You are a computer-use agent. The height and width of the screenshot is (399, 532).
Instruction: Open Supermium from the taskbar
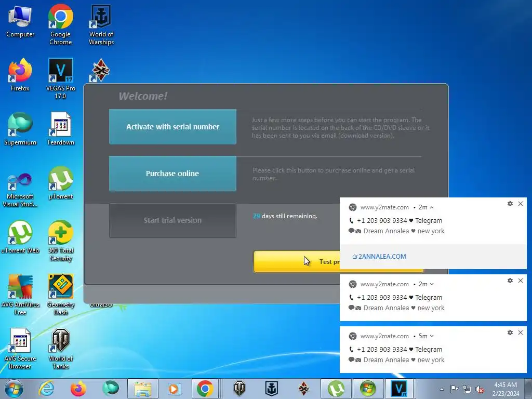point(110,389)
